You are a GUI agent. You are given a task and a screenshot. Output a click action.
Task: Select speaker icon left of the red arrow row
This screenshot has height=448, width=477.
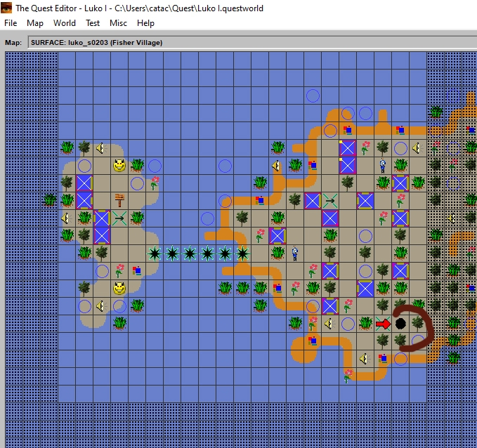point(329,324)
